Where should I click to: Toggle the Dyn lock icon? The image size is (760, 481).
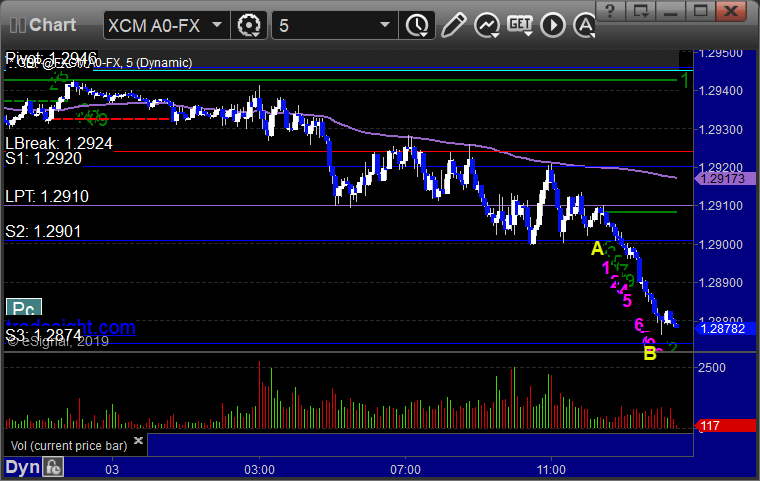pos(53,467)
